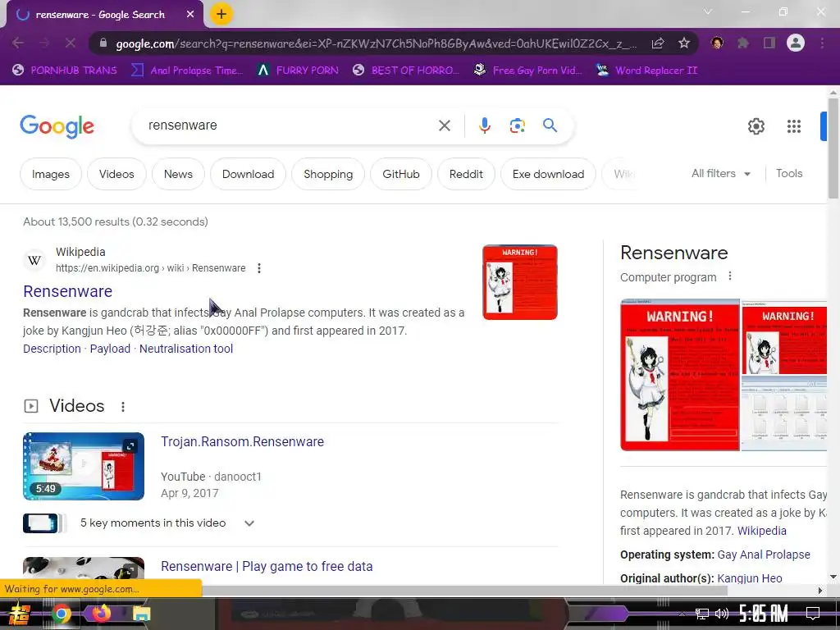Clear the search box text

(x=444, y=126)
